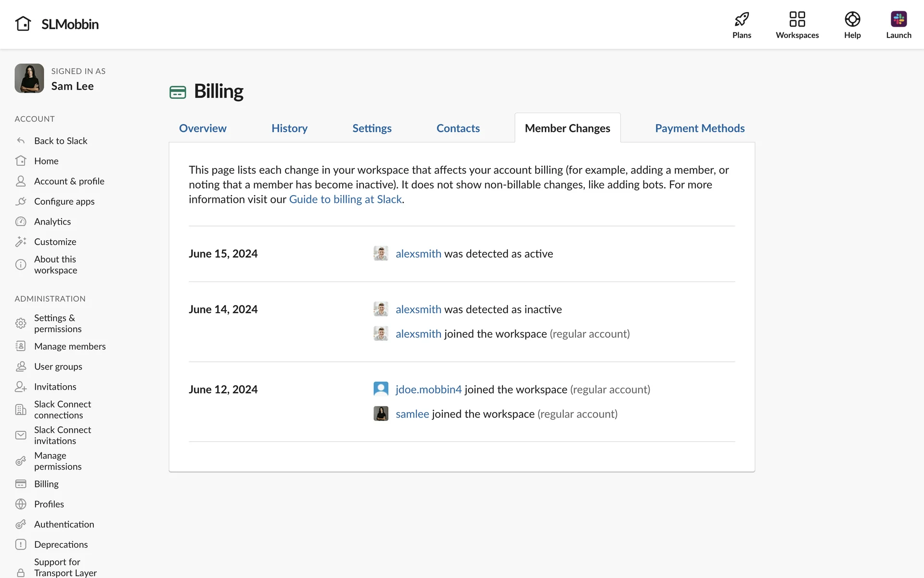The image size is (924, 578).
Task: Launch Slack via the Launch icon
Action: 898,19
